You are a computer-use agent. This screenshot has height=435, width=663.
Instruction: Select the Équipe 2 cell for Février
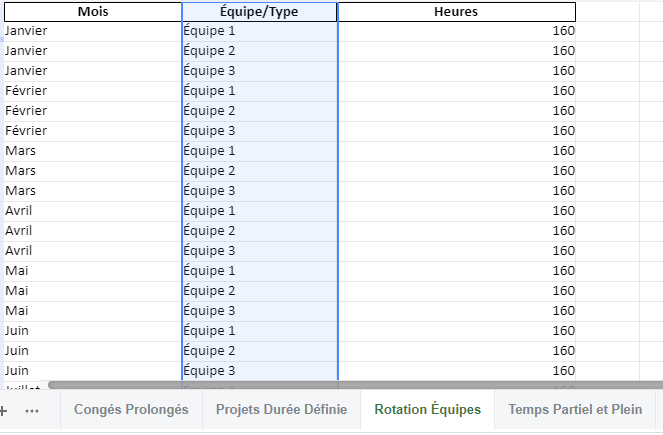click(260, 111)
